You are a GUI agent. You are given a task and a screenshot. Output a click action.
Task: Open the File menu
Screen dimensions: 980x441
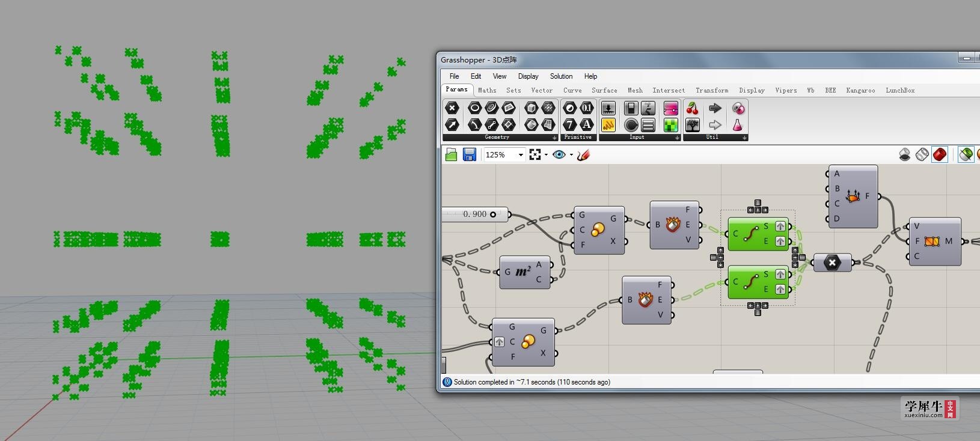pos(455,76)
